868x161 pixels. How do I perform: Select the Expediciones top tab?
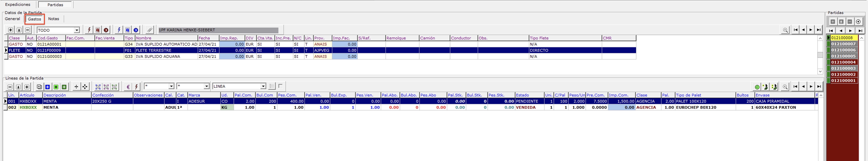[x=17, y=5]
